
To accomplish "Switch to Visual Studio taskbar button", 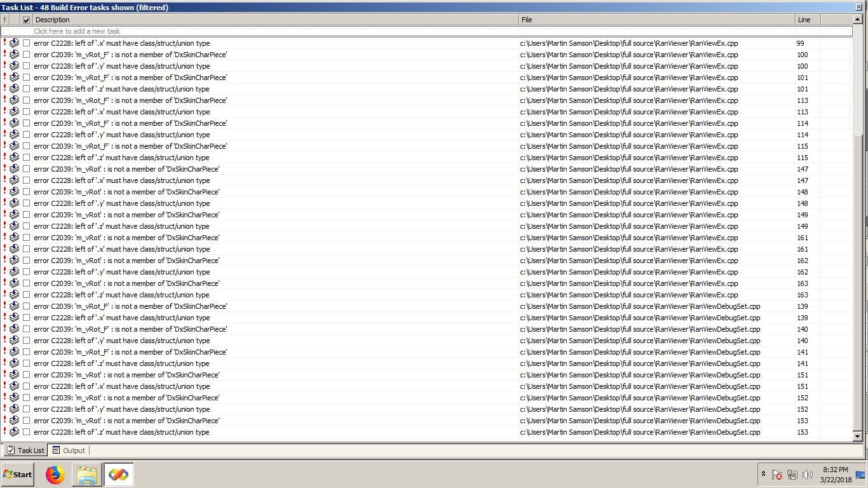I will tap(118, 474).
